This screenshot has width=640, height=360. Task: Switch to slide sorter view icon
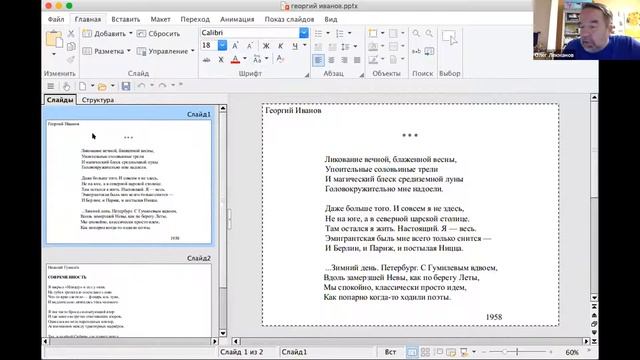[x=425, y=352]
